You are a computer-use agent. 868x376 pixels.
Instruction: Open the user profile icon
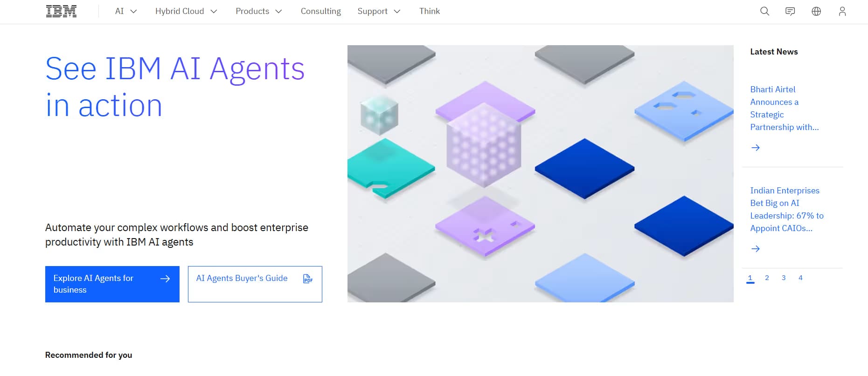click(x=842, y=11)
